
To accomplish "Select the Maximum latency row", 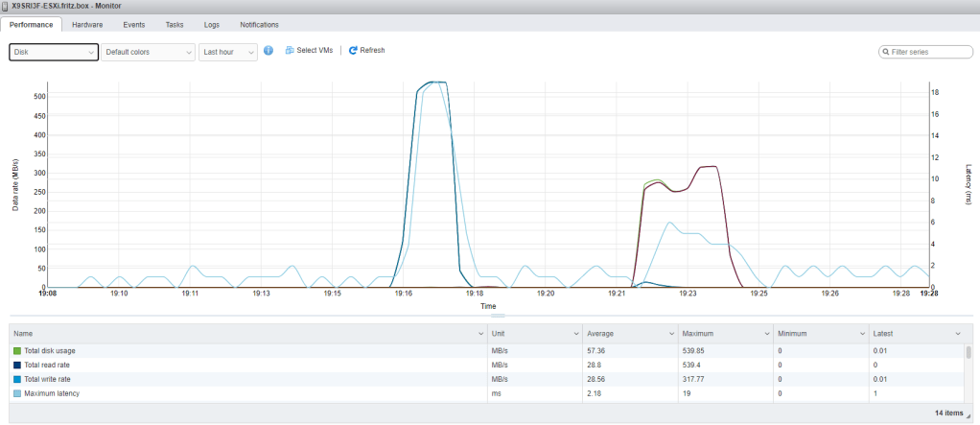I will (x=486, y=393).
